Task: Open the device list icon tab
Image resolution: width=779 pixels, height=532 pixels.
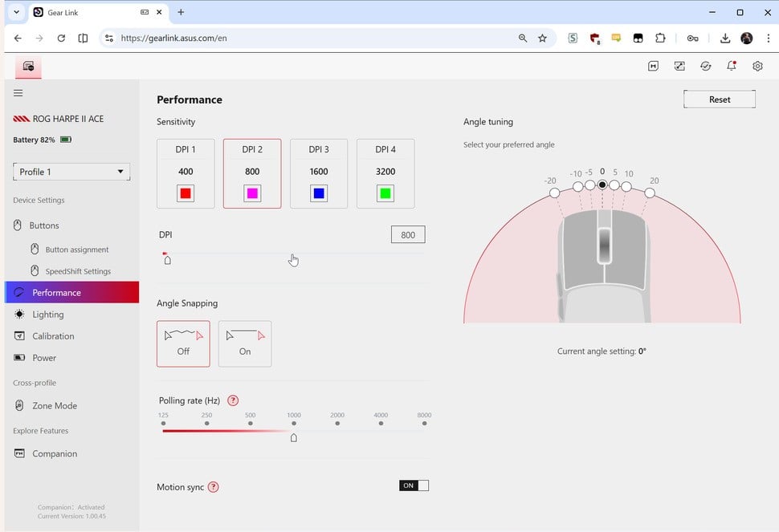Action: coord(28,67)
